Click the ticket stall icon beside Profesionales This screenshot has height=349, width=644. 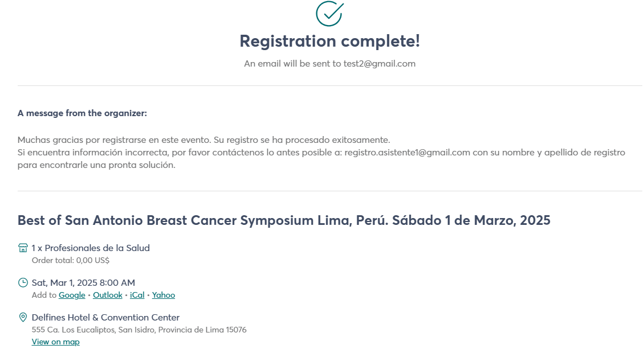[23, 248]
